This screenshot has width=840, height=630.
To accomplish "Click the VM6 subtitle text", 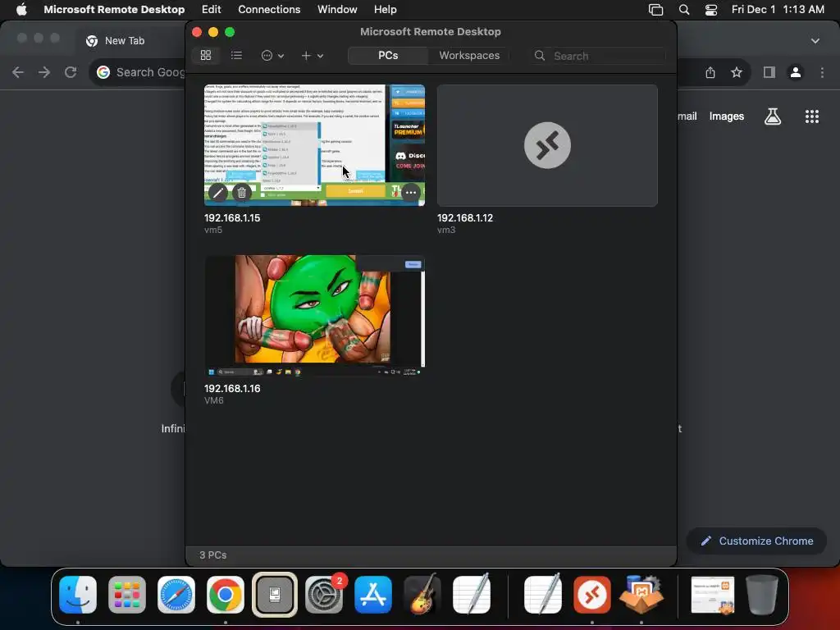I will click(214, 400).
